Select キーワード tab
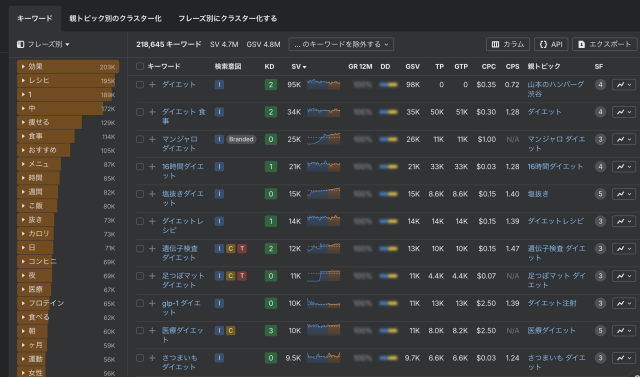This screenshot has height=377, width=640. tap(35, 19)
